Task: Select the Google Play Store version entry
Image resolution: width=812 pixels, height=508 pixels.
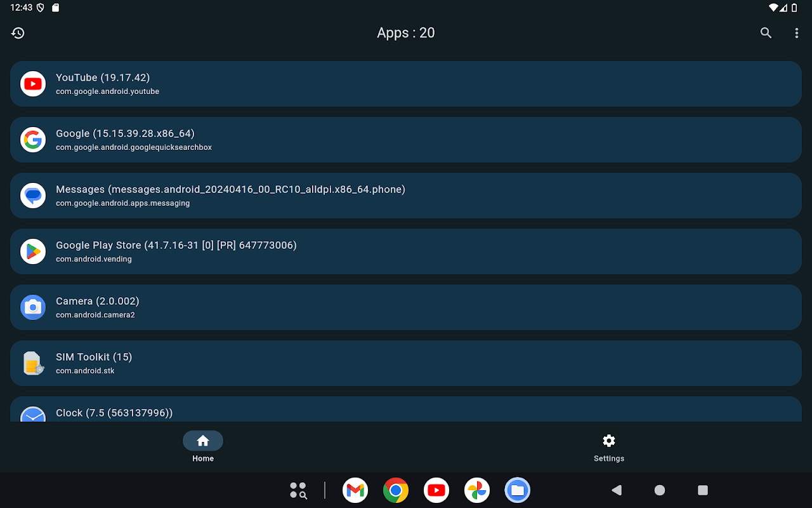Action: tap(406, 251)
